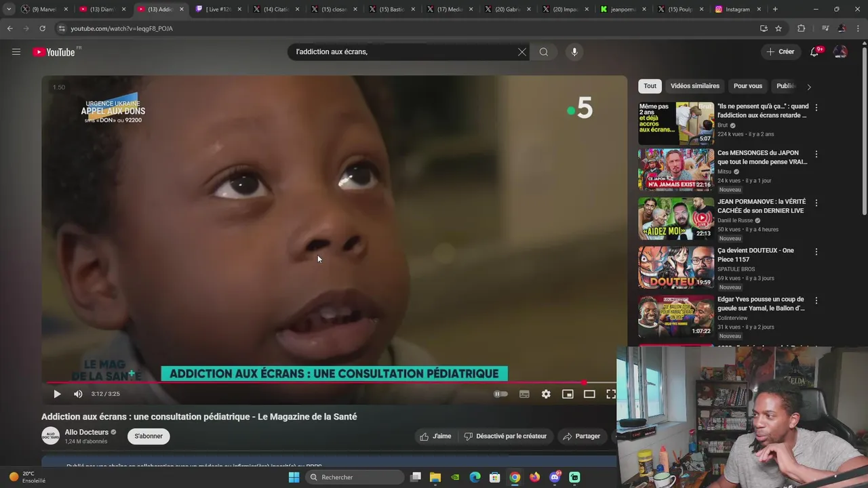This screenshot has height=488, width=868.
Task: Open more options for the One Piece 1157 video
Action: coord(816,251)
